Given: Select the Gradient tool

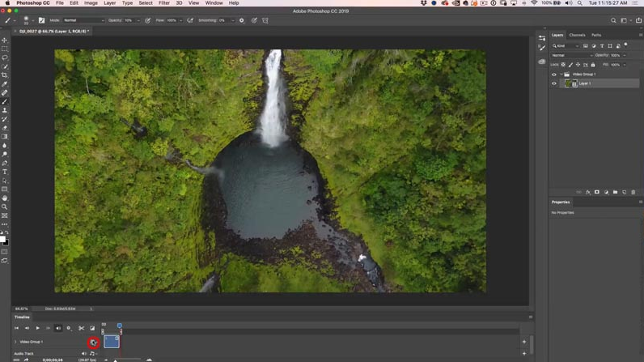Looking at the screenshot, I should click(x=5, y=136).
